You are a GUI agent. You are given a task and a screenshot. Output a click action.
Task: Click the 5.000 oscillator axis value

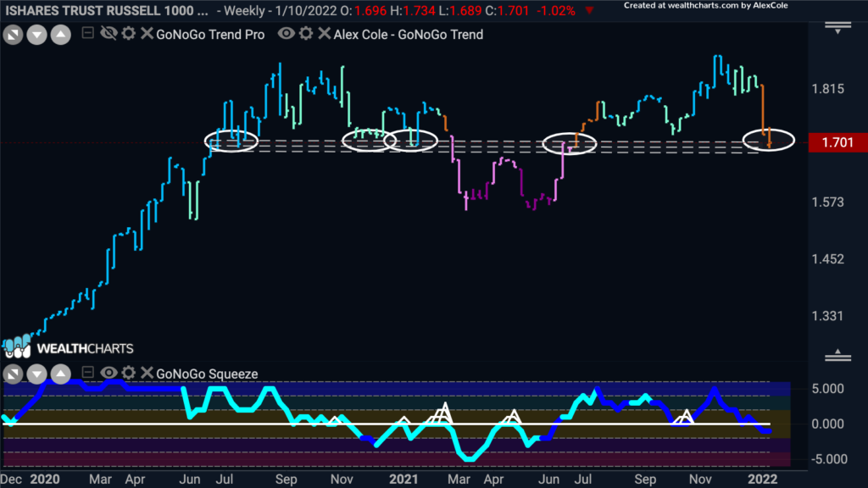pos(828,389)
